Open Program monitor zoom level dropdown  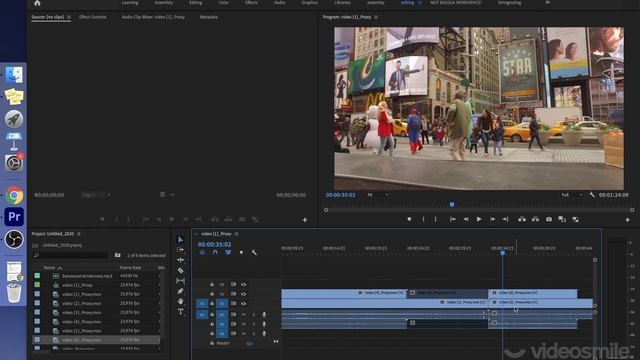pos(378,195)
